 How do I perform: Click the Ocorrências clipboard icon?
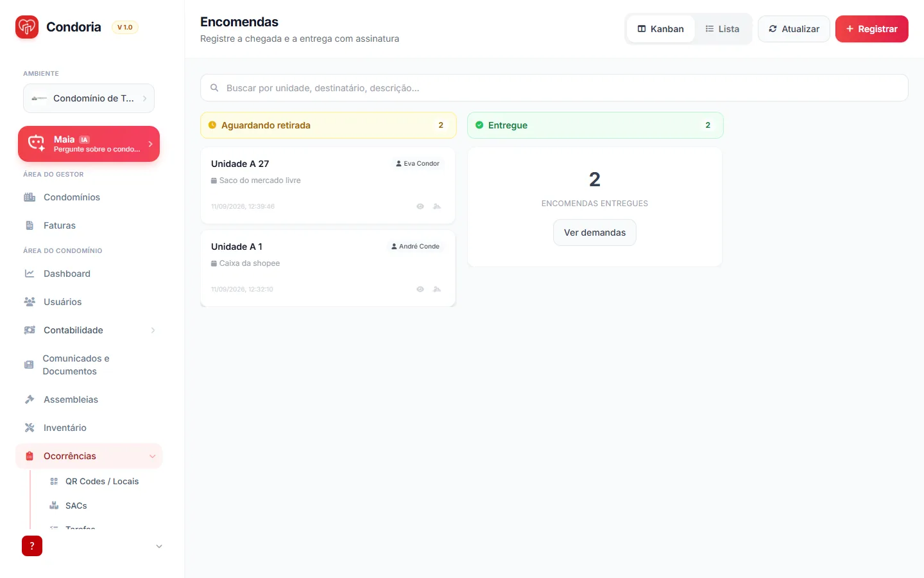[30, 456]
